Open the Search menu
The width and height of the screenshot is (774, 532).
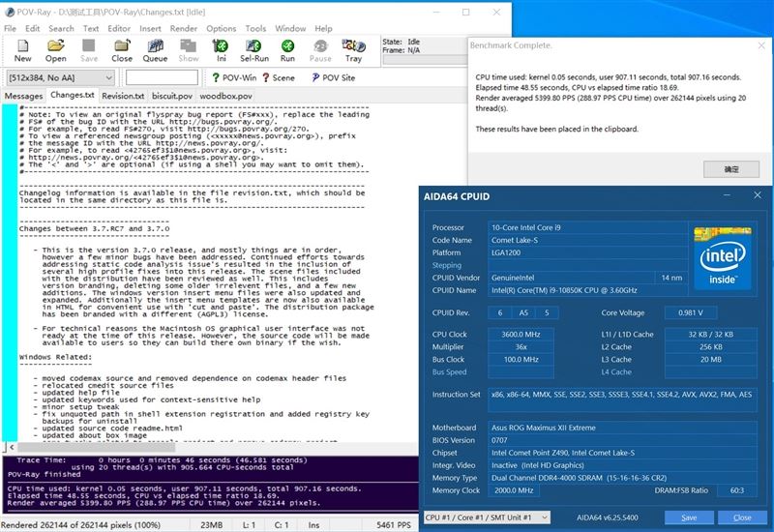61,29
